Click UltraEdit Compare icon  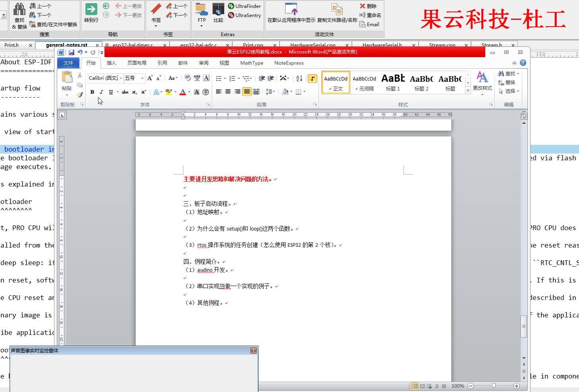[218, 10]
